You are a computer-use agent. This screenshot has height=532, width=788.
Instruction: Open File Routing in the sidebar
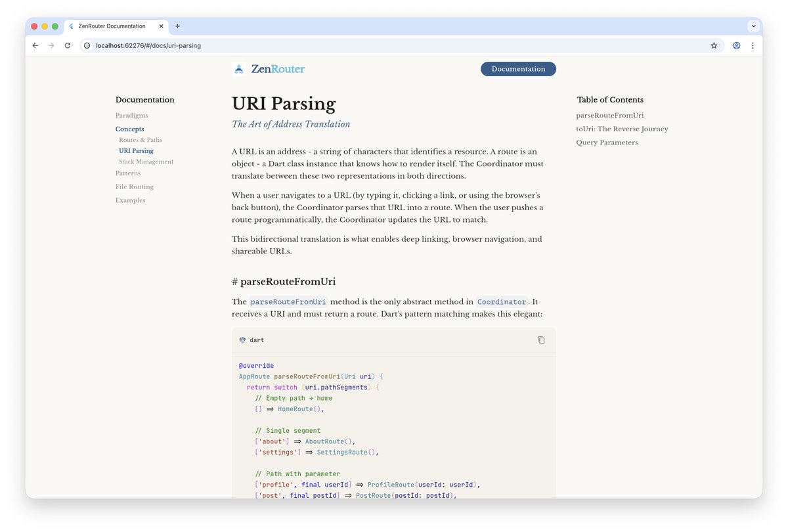click(135, 187)
